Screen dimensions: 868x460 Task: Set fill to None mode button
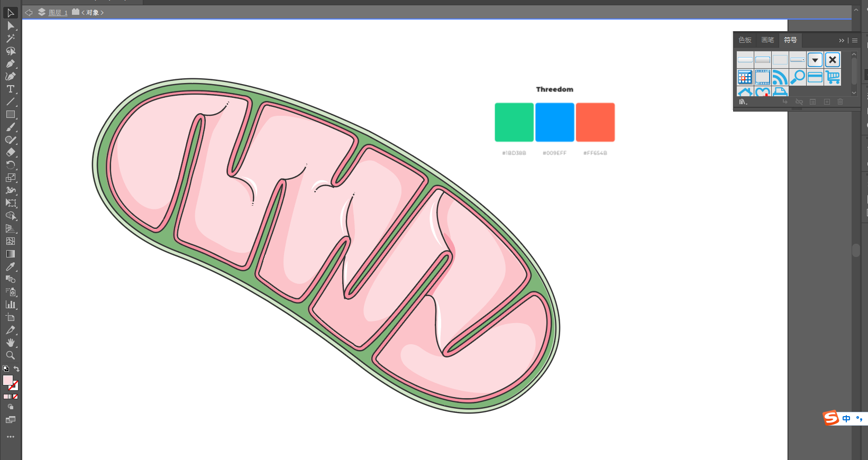15,397
